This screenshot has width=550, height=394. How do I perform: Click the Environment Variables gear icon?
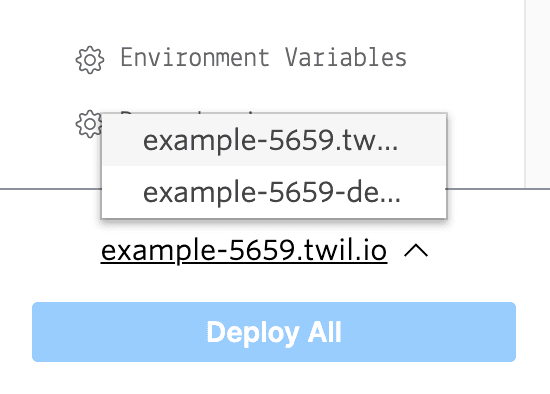(90, 60)
